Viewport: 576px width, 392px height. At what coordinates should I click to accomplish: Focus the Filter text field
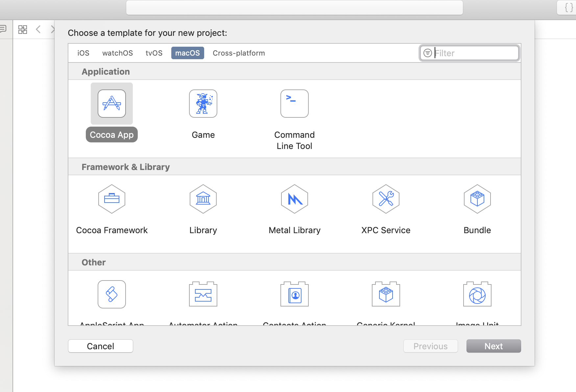pos(470,53)
